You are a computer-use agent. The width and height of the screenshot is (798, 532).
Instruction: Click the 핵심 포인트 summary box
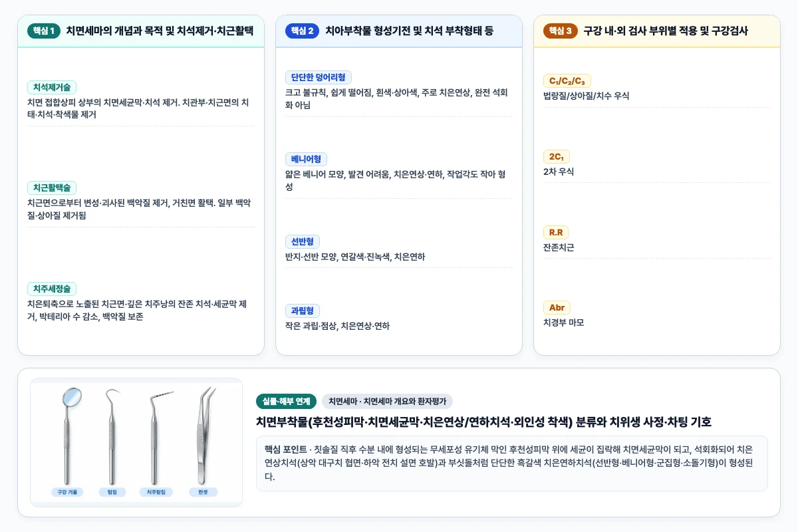[x=512, y=464]
